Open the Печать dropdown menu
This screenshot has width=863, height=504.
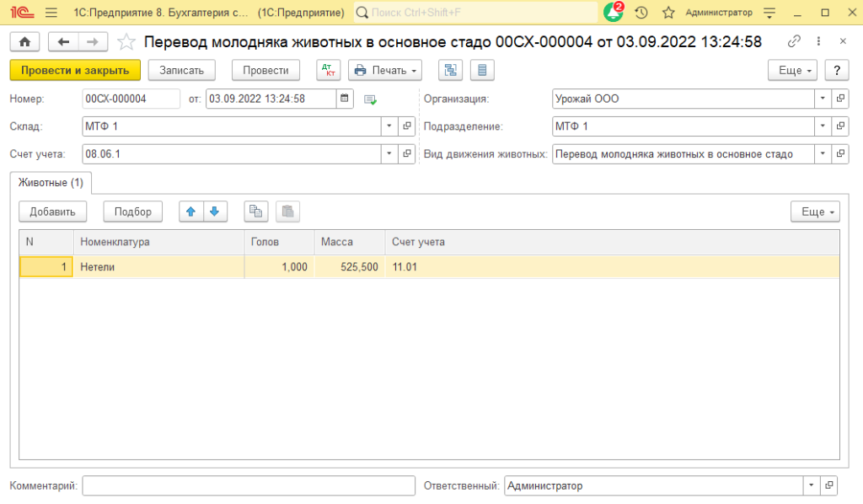pos(384,71)
